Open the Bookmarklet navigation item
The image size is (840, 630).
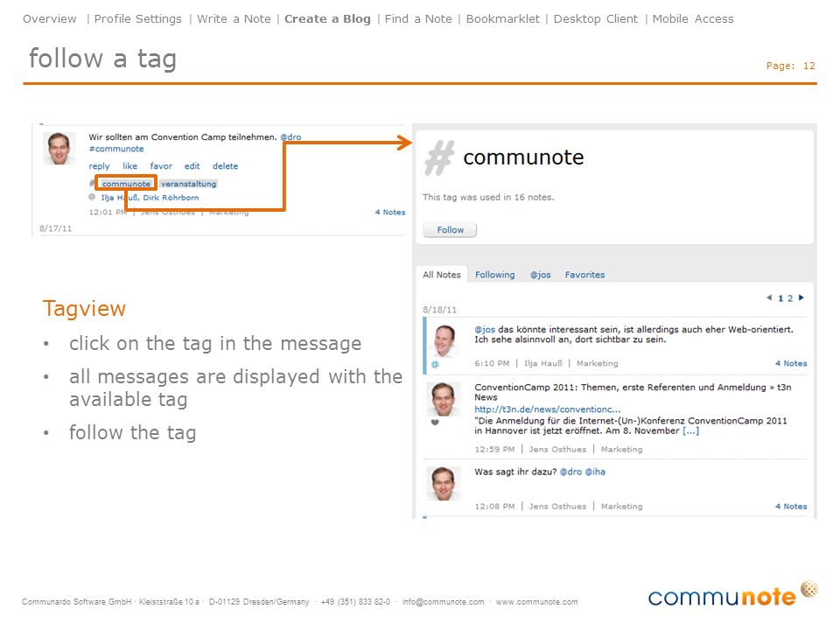tap(502, 18)
